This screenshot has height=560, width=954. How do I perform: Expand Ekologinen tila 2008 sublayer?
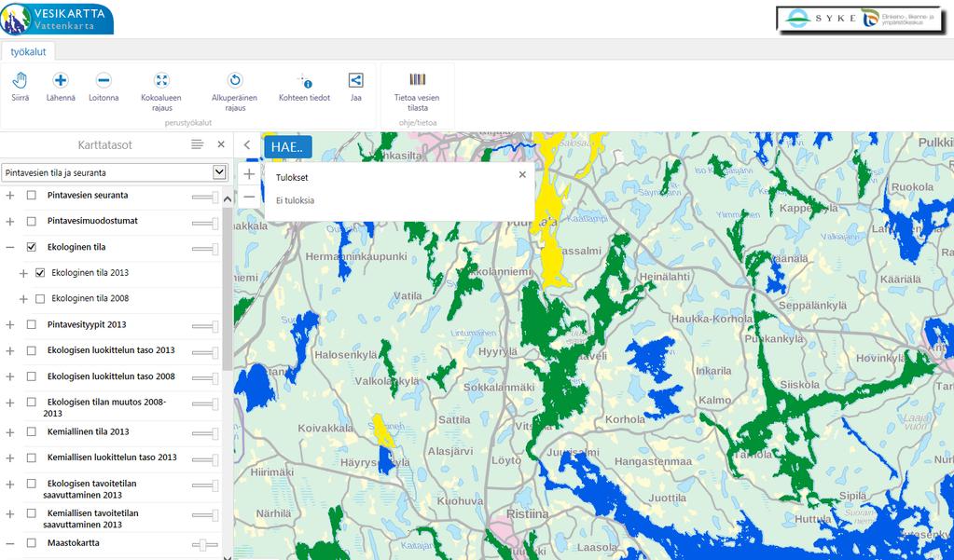(23, 299)
